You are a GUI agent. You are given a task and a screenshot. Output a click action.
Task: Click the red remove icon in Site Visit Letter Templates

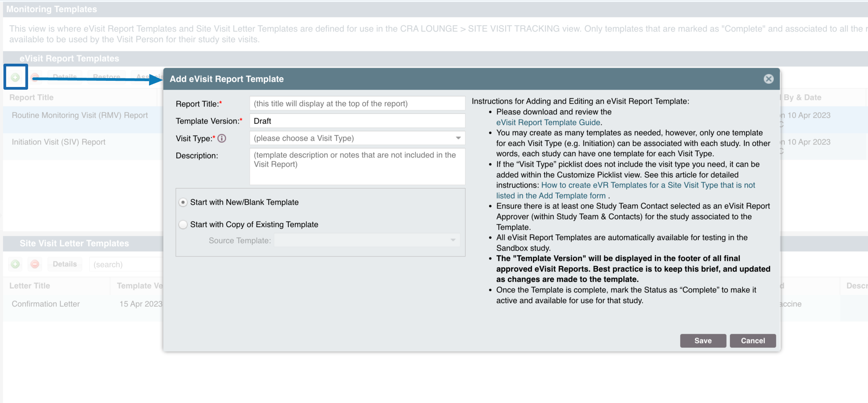pyautogui.click(x=35, y=264)
